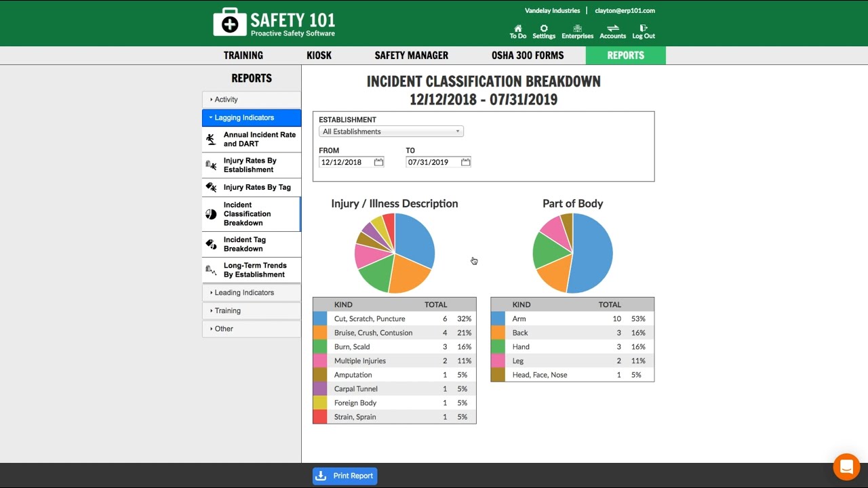Open the Settings gear icon
This screenshot has height=488, width=868.
coord(544,28)
